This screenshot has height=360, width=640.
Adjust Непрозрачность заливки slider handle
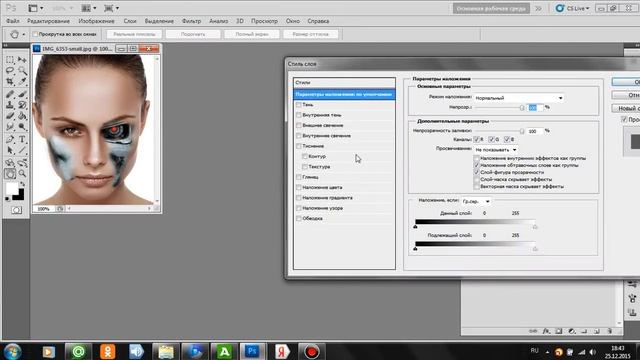522,131
